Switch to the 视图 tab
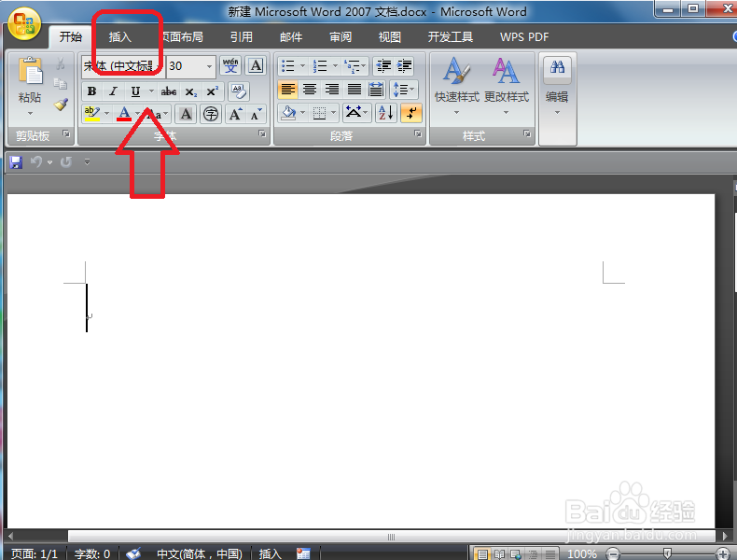This screenshot has height=560, width=737. (x=390, y=36)
